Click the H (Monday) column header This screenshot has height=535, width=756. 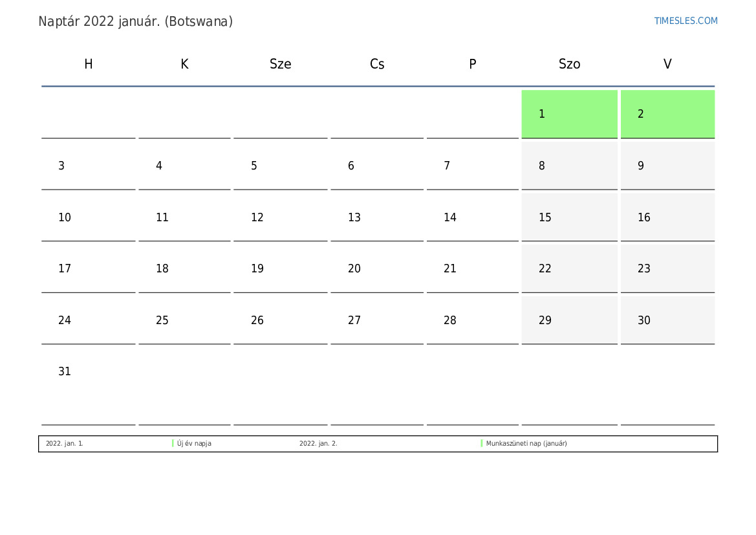pos(89,64)
